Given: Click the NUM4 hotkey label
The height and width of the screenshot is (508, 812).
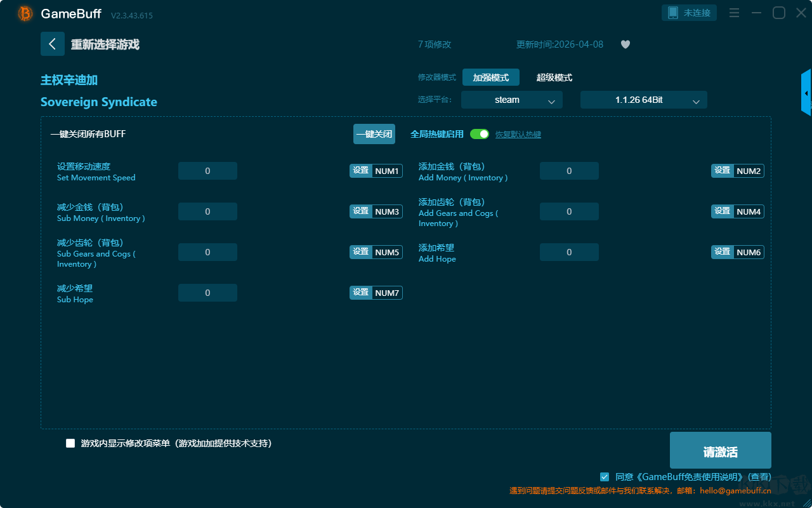Looking at the screenshot, I should click(749, 211).
